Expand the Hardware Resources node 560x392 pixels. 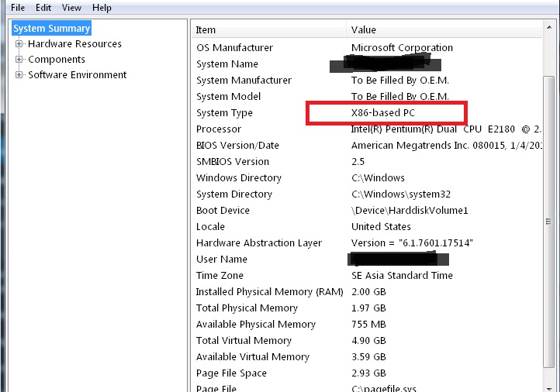click(20, 44)
